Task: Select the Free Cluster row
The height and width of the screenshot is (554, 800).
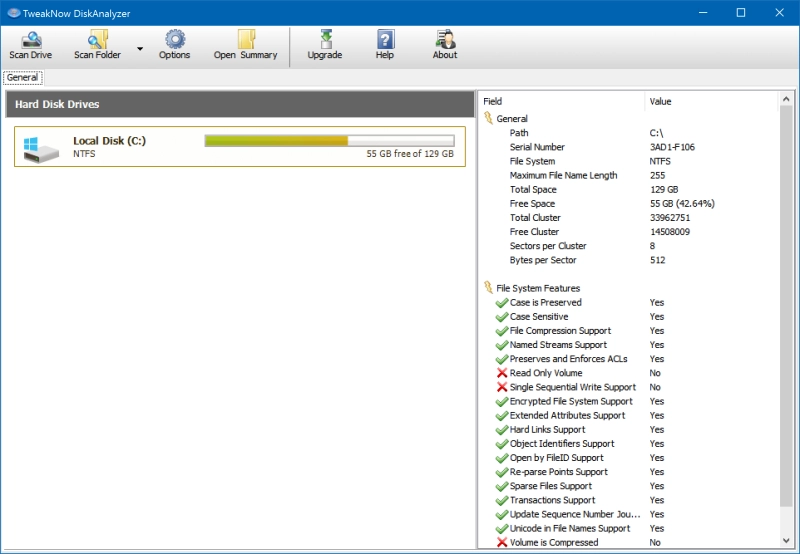Action: [629, 232]
